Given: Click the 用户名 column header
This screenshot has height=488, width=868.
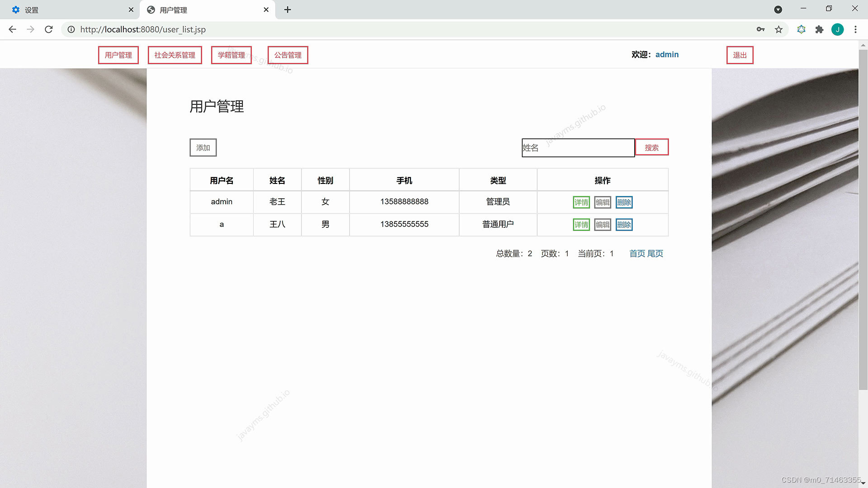Looking at the screenshot, I should [222, 180].
